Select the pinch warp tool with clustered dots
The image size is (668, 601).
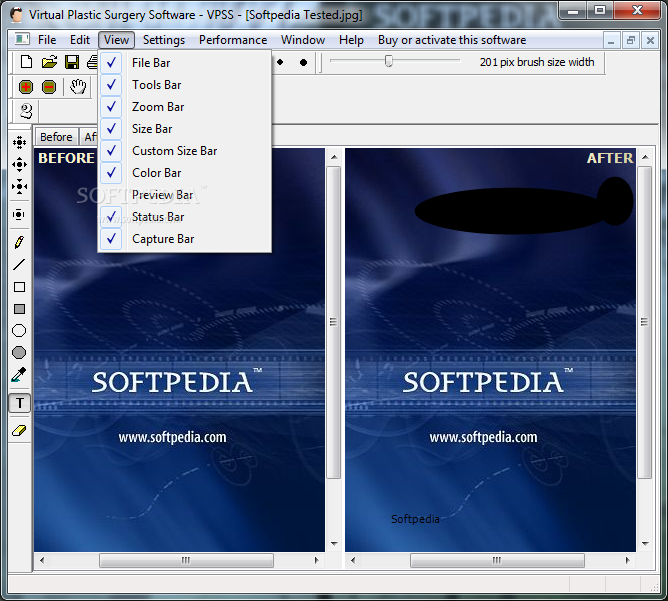[x=19, y=142]
